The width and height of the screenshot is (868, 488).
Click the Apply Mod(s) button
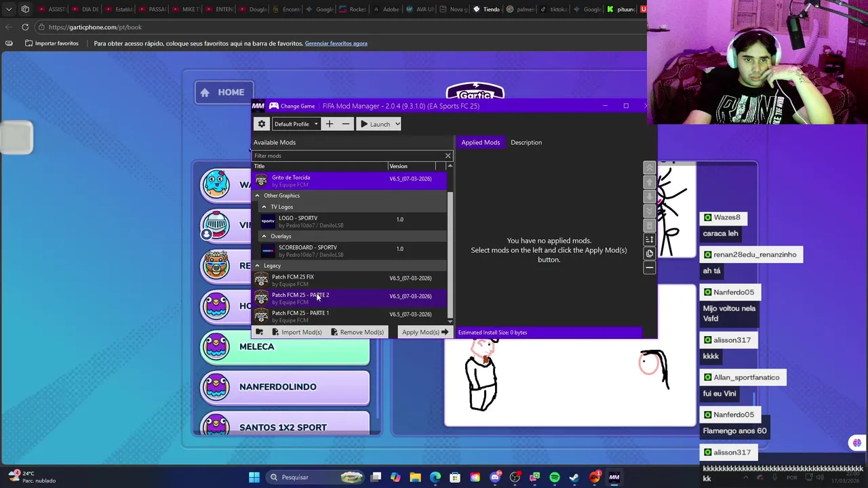(x=425, y=332)
